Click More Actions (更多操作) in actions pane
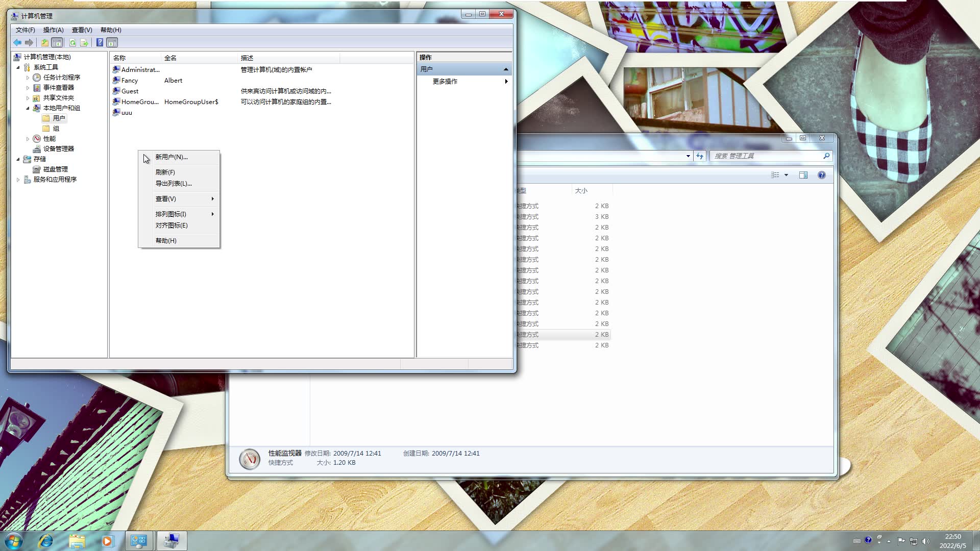980x551 pixels. pyautogui.click(x=445, y=82)
